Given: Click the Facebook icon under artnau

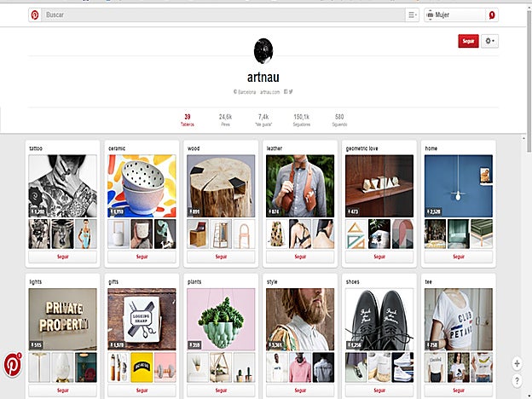Looking at the screenshot, I should [284, 91].
